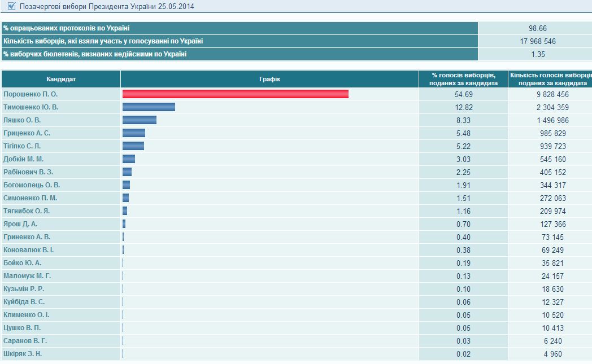Select candidate Шкіряк З. Н.

click(23, 354)
